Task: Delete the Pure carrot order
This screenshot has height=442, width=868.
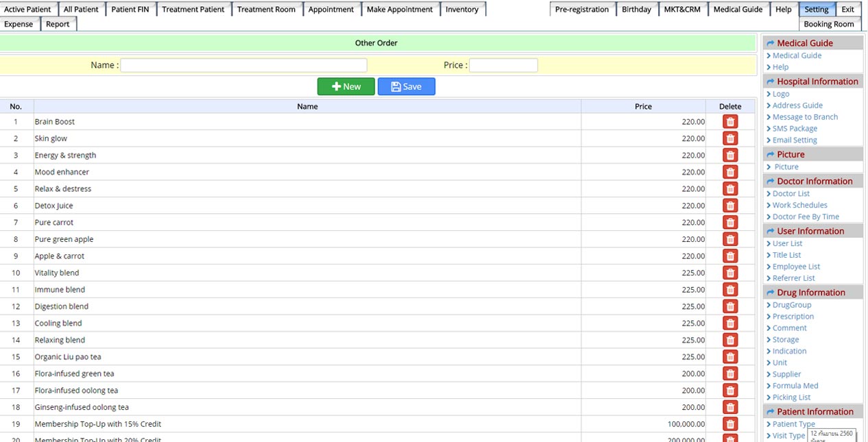Action: coord(730,223)
